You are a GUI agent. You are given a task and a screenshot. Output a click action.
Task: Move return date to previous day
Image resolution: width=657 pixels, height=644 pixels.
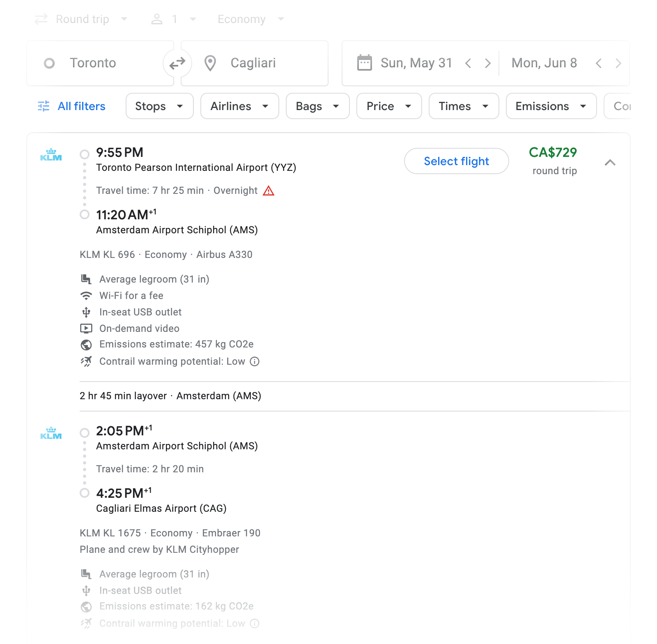pyautogui.click(x=598, y=63)
